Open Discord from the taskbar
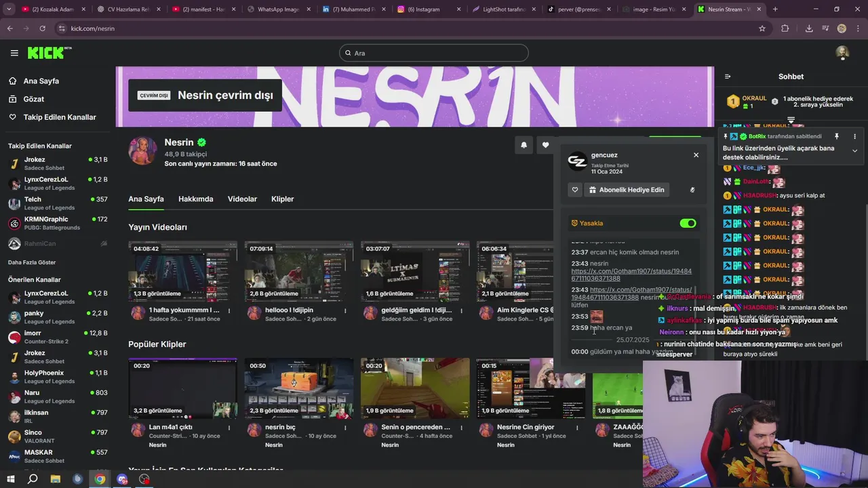This screenshot has width=868, height=488. click(122, 479)
